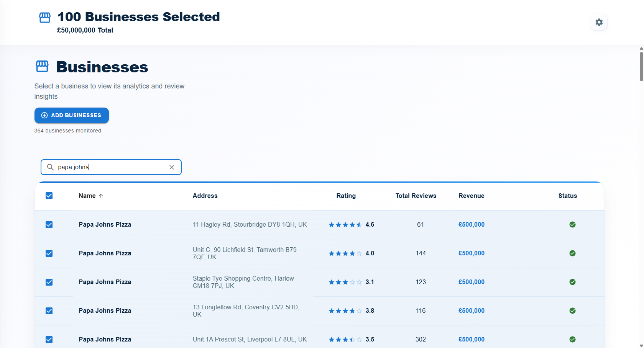Viewport: 644px width, 348px height.
Task: Uncheck the Tamworth Papa Johns row
Action: (x=49, y=253)
